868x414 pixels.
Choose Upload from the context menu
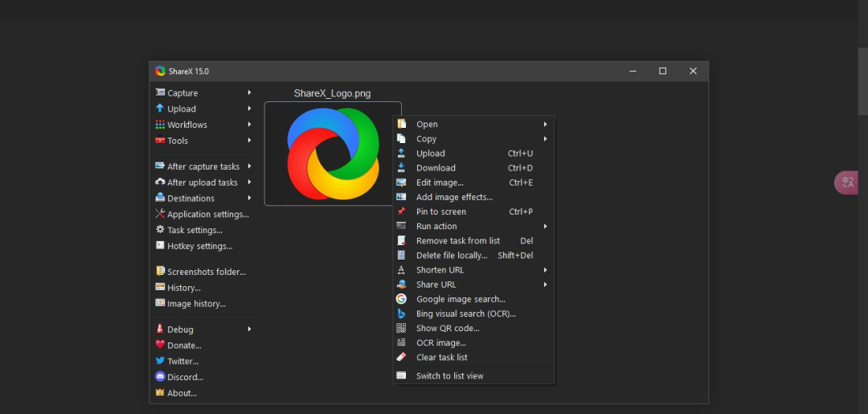(473, 154)
